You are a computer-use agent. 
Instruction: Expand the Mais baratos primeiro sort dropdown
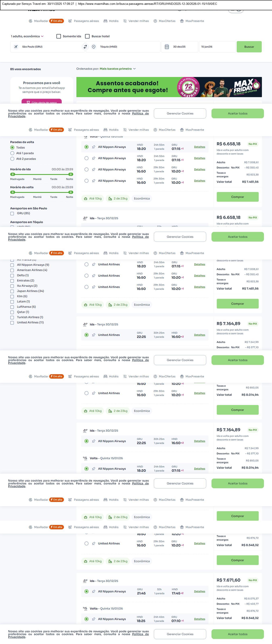pos(118,69)
